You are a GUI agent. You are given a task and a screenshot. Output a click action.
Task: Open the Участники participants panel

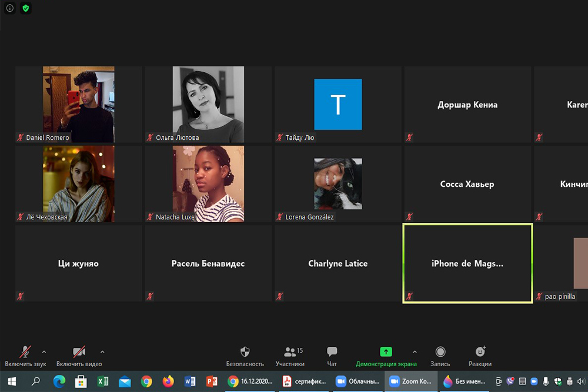click(x=290, y=356)
